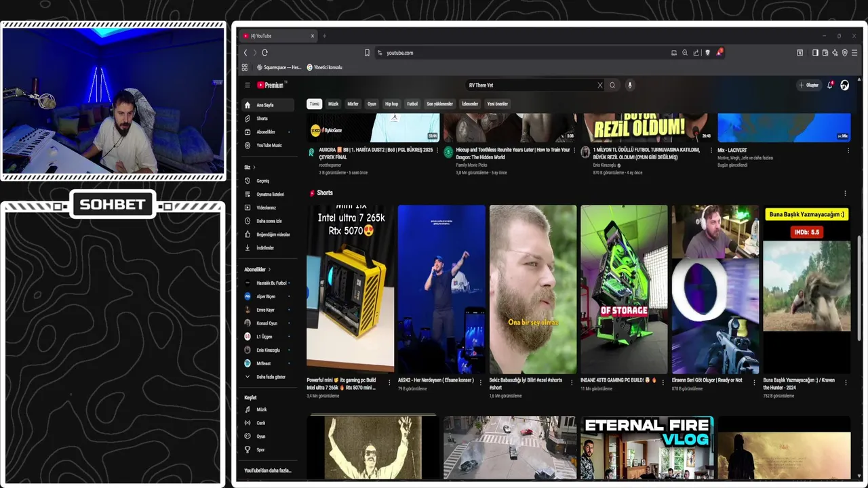The image size is (868, 488).
Task: Expand the Abonelikler section header
Action: pos(257,269)
